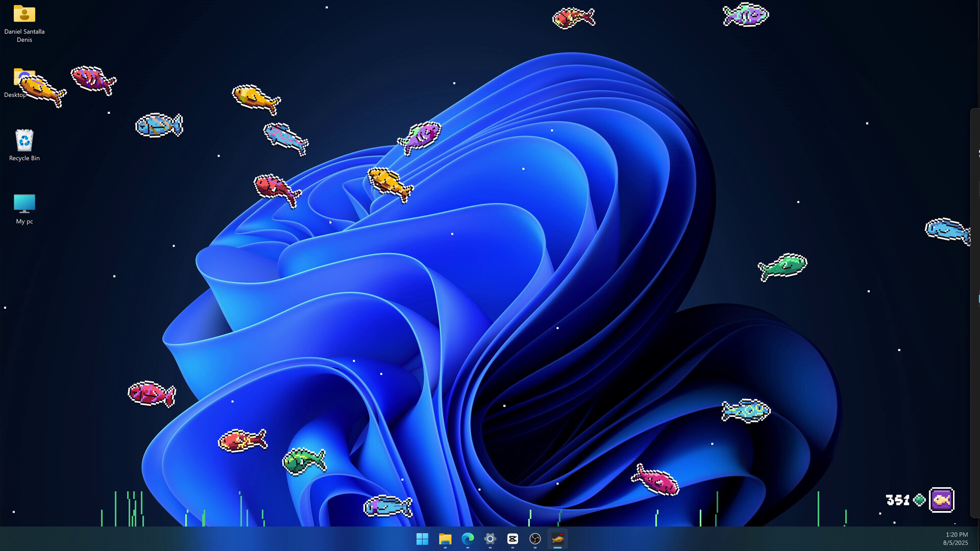Viewport: 980px width, 551px height.
Task: Open CapCut from the taskbar
Action: coord(512,539)
